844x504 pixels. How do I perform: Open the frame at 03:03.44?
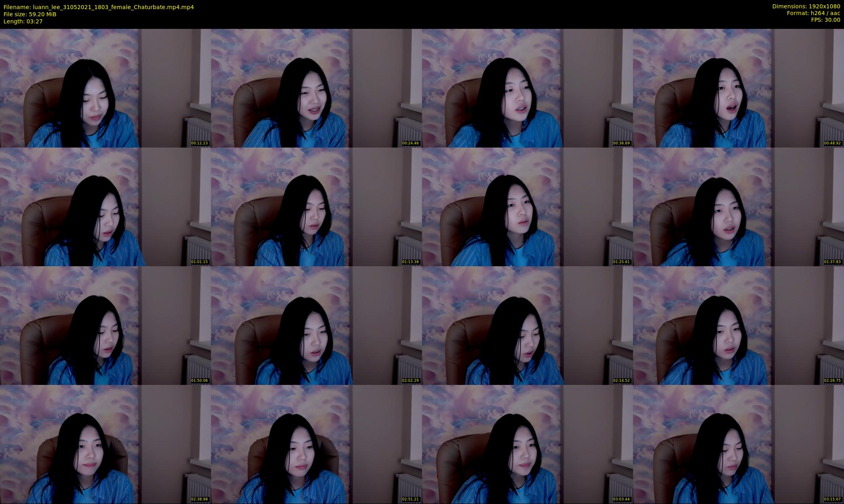pos(527,444)
